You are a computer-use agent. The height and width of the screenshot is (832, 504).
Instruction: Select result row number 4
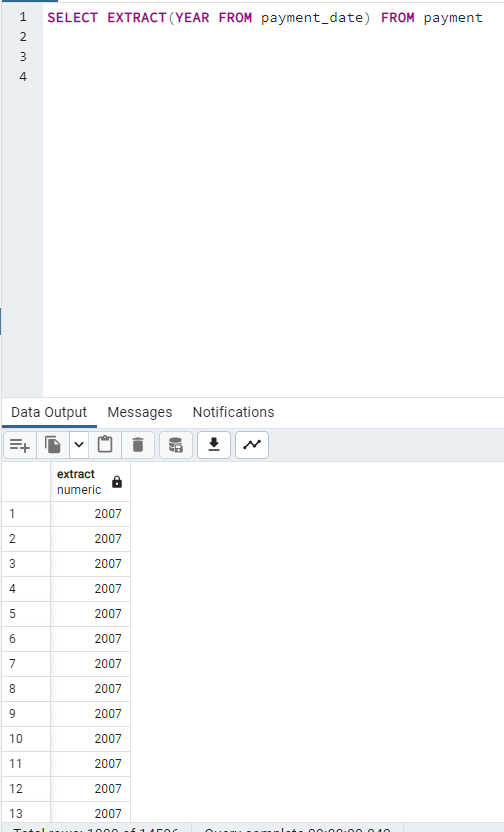[26, 588]
